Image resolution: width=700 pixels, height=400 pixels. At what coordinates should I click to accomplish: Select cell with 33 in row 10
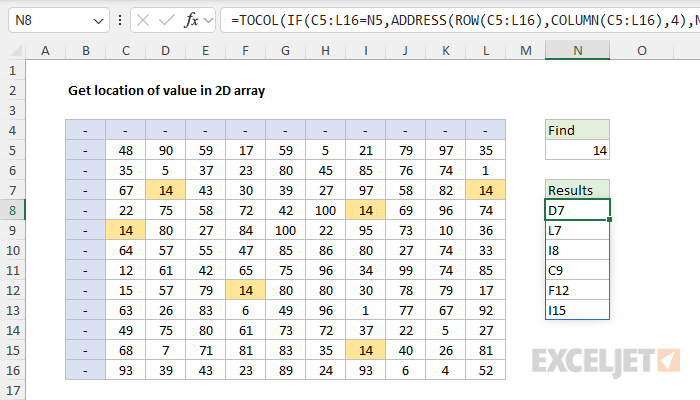(486, 250)
